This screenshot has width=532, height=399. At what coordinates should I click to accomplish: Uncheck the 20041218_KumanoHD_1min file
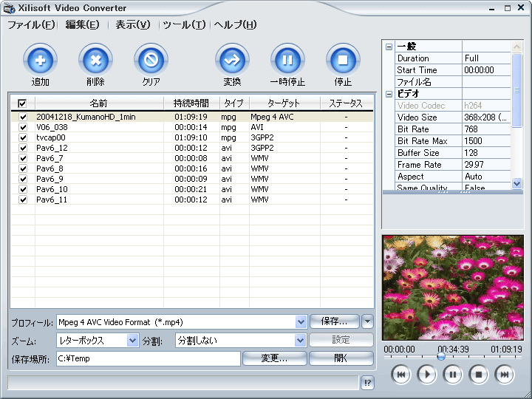coord(23,117)
